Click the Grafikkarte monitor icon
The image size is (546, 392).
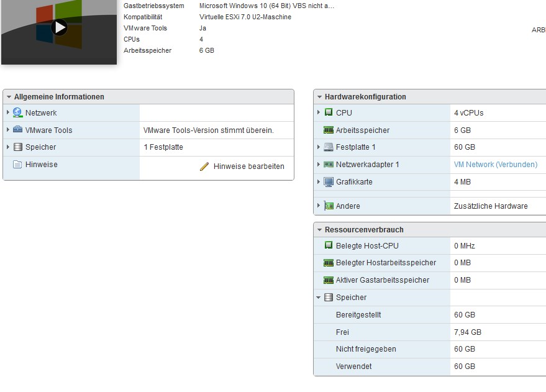(329, 182)
